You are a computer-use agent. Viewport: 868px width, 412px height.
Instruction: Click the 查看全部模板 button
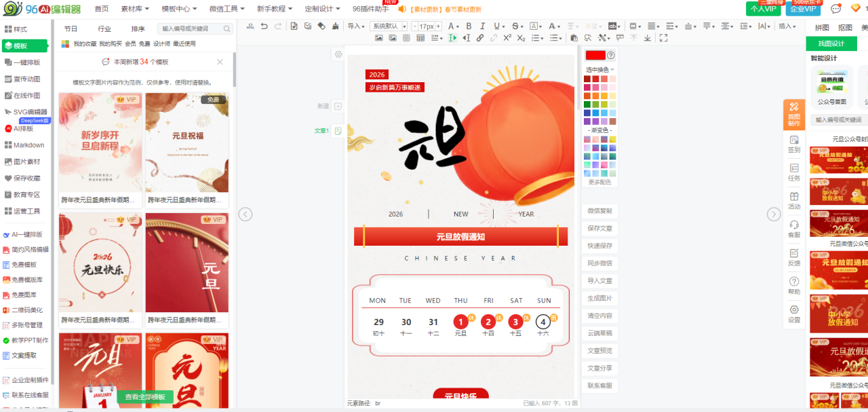[x=145, y=397]
